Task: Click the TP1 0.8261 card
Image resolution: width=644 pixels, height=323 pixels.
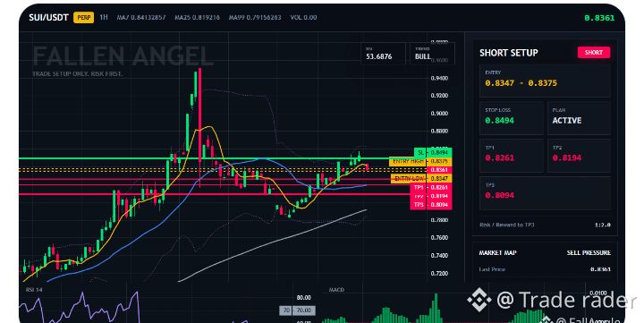Action: point(512,156)
